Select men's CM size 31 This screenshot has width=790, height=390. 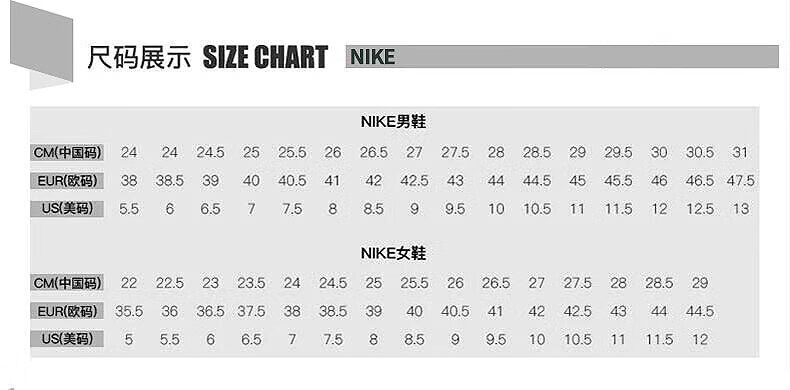point(740,152)
